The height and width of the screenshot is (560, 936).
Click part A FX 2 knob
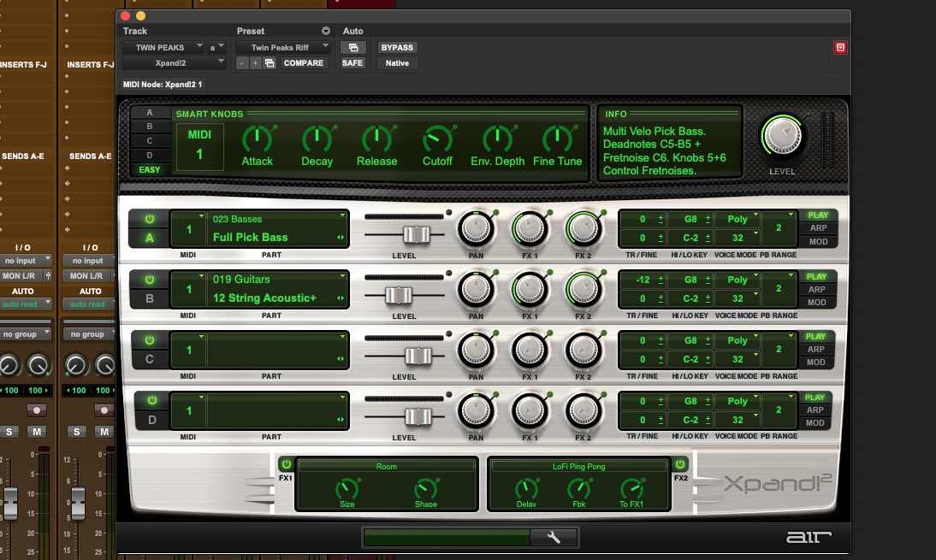[584, 228]
